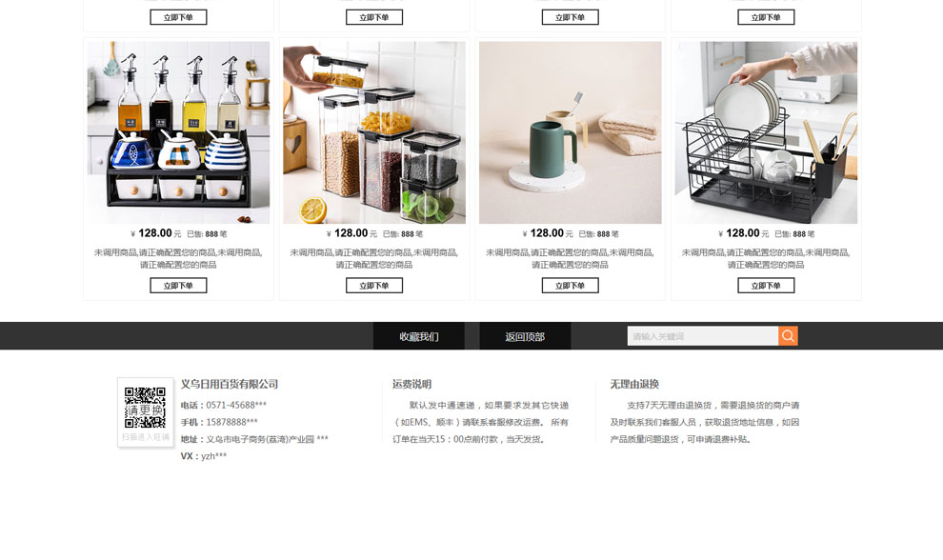
Task: Click top-row 立即下单 button in second column
Action: 374,17
